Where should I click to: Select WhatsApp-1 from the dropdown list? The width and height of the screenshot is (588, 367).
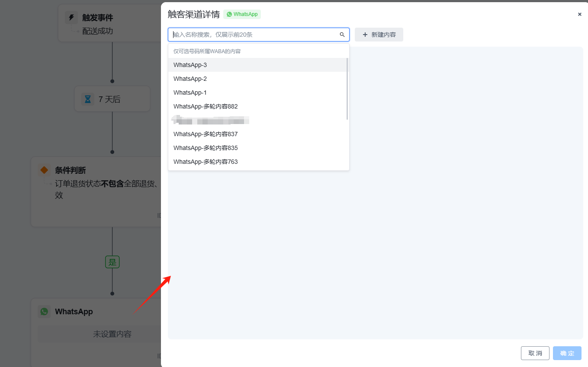coord(257,93)
